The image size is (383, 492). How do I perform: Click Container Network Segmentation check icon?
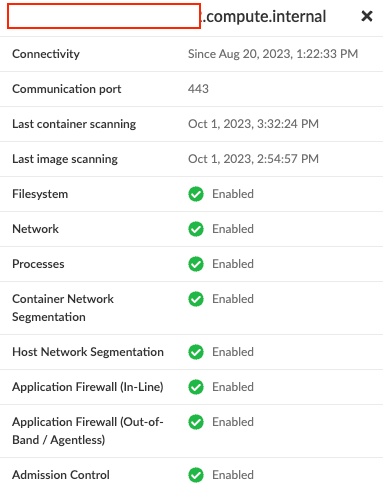(x=196, y=299)
